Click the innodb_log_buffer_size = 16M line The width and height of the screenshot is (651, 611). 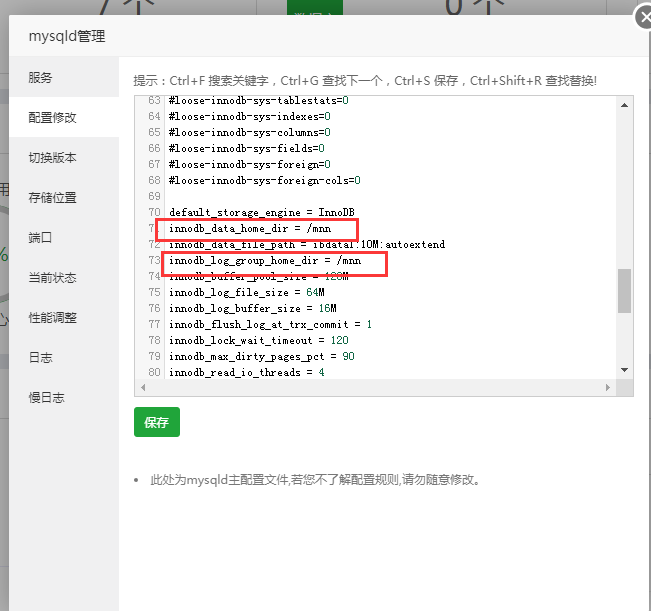tap(252, 308)
